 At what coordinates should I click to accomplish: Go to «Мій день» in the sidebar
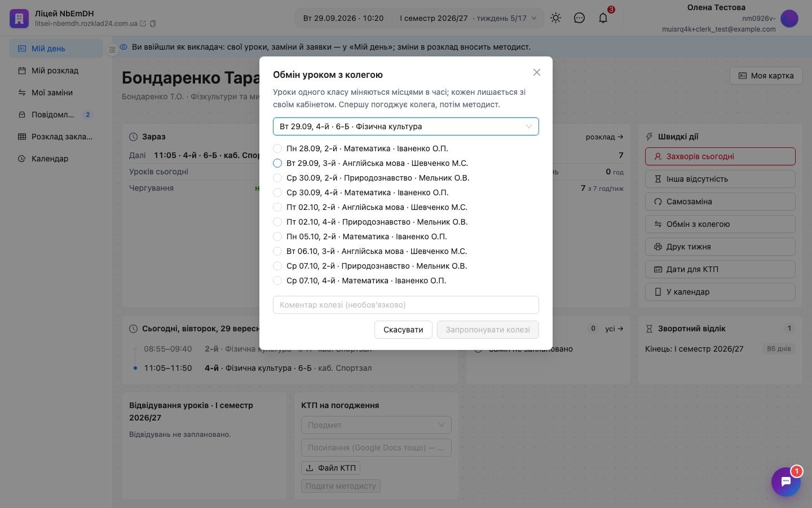(56, 49)
